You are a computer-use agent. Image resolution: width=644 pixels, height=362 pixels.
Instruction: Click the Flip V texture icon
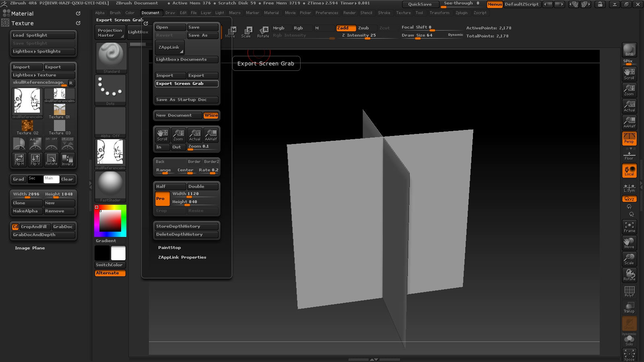pyautogui.click(x=35, y=159)
